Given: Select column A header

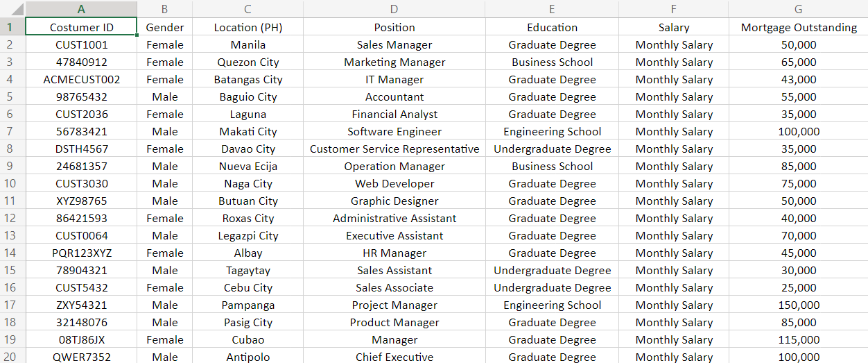Looking at the screenshot, I should point(81,9).
